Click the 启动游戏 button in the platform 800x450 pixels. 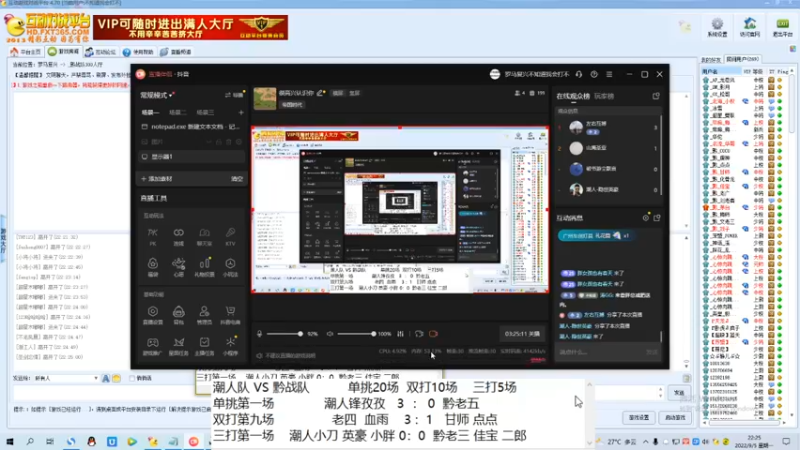[x=675, y=417]
